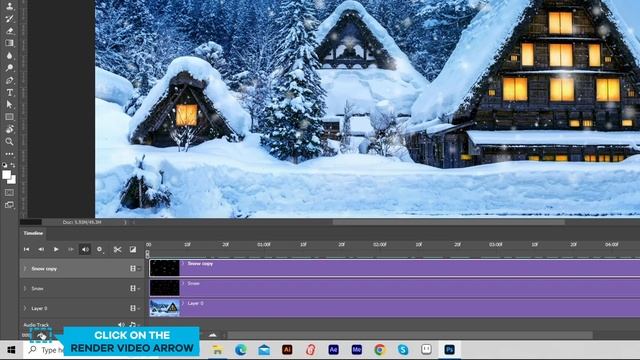The width and height of the screenshot is (640, 360).
Task: Reset to default foreground and background colors
Action: coord(4,165)
